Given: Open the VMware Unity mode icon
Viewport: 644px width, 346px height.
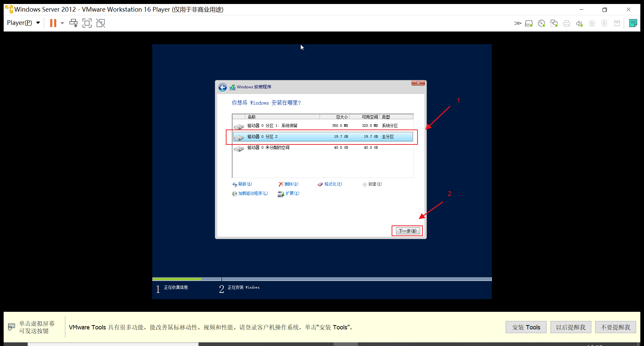Looking at the screenshot, I should 100,23.
